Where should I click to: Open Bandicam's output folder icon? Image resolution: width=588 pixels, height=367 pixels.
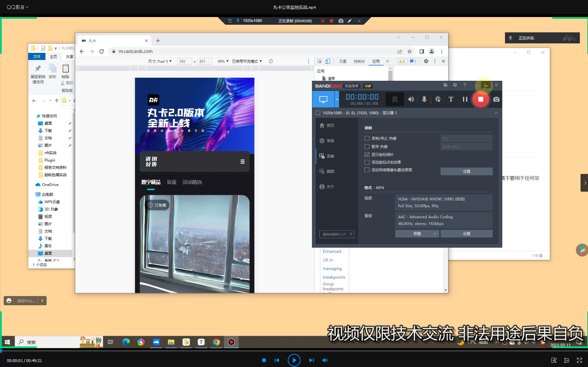pos(445,85)
